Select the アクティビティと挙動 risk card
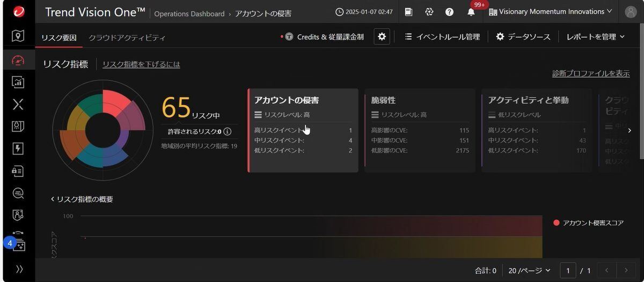 click(537, 130)
